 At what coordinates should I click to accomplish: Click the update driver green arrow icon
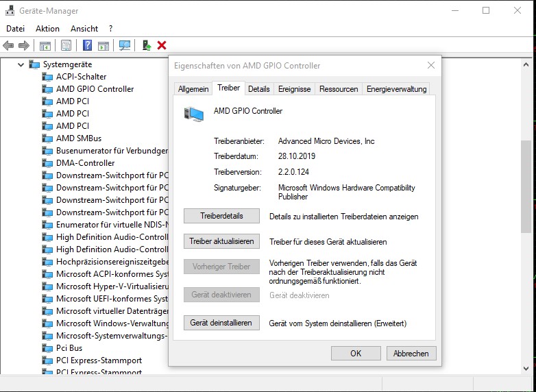tap(147, 45)
